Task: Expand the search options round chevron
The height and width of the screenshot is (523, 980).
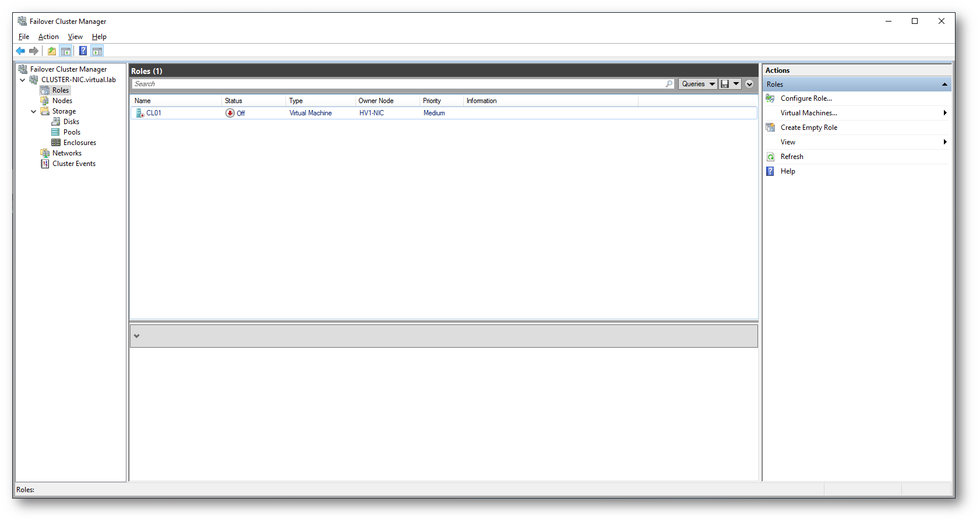Action: point(749,84)
